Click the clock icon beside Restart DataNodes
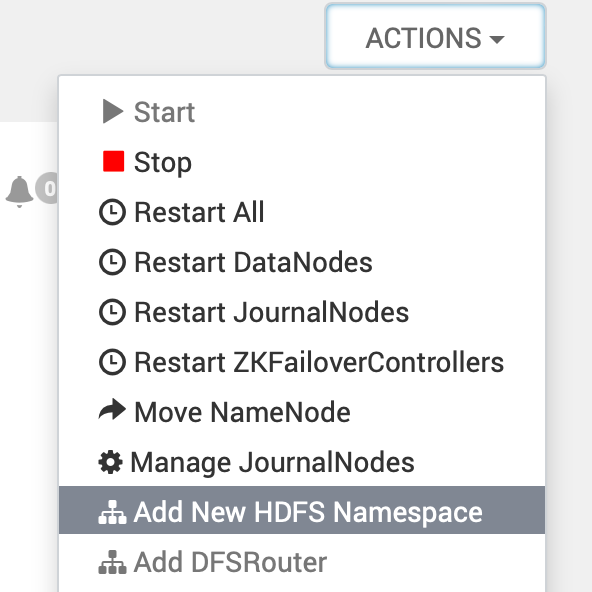The width and height of the screenshot is (592, 592). 113,262
